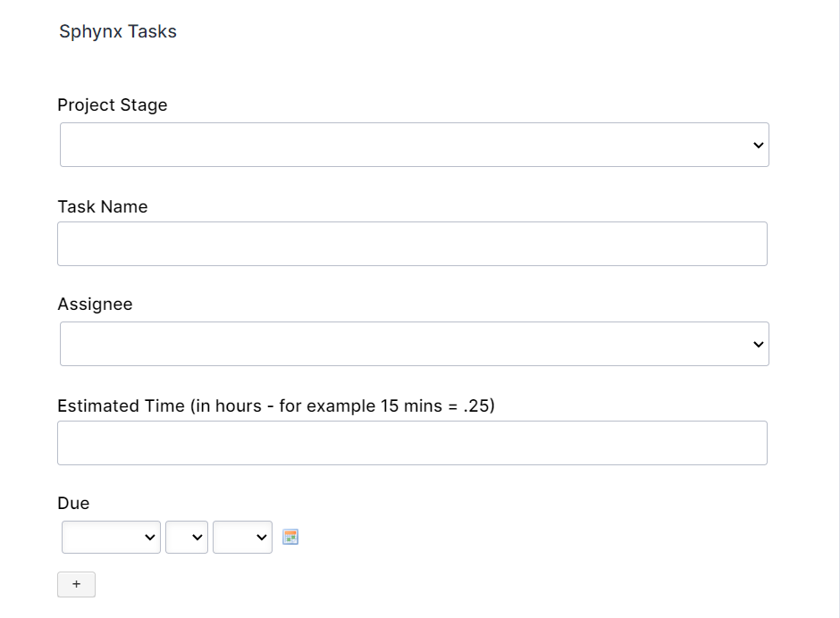
Task: Open the Due year dropdown
Action: [x=242, y=538]
